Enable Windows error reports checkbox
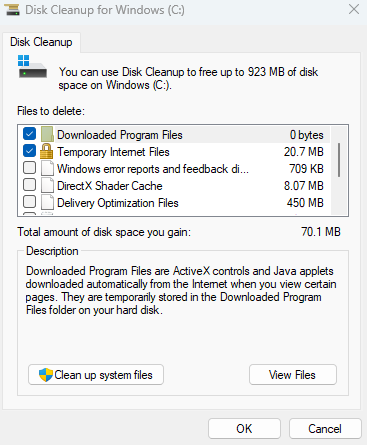This screenshot has height=445, width=367. click(30, 168)
